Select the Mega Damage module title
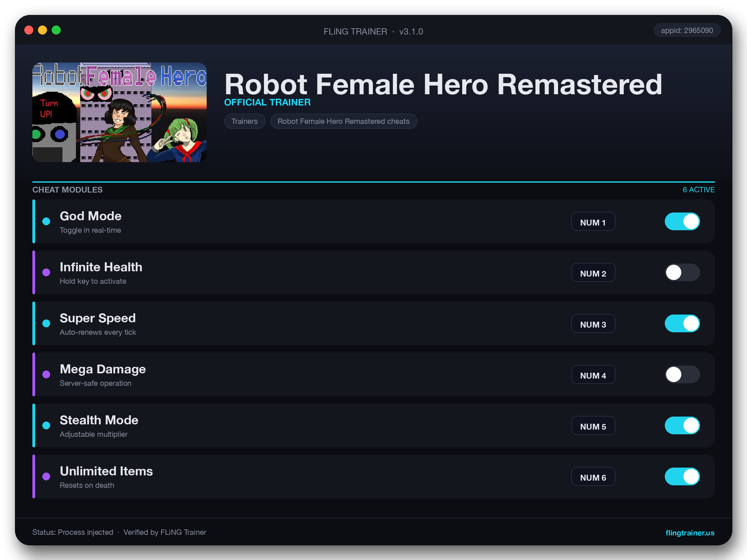Viewport: 747px width, 560px height. click(103, 369)
